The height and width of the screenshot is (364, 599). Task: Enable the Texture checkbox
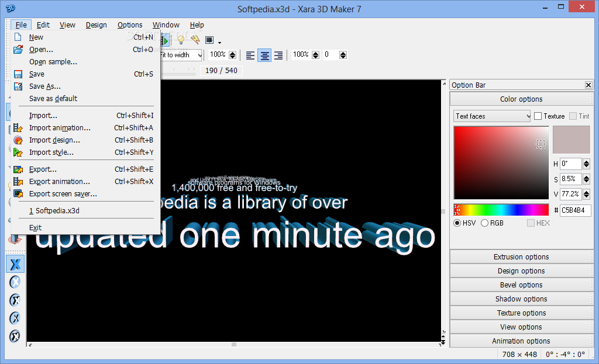538,116
